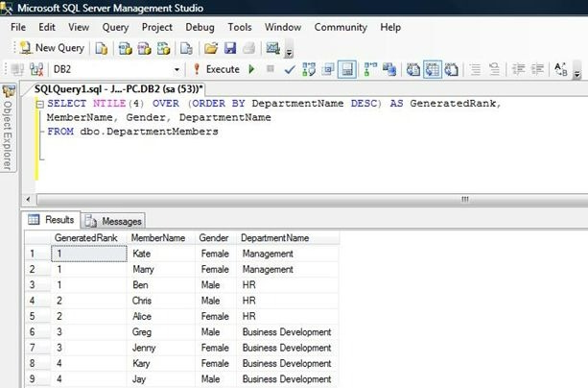Click 'dbo.DepartmentMembers' in the query editor
This screenshot has width=588, height=388.
pos(149,132)
